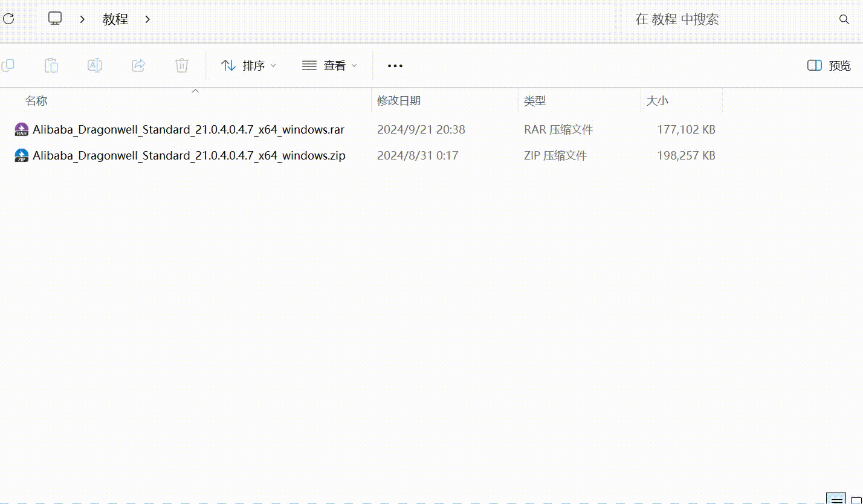
Task: Toggle the 预览 preview pane
Action: tap(829, 65)
